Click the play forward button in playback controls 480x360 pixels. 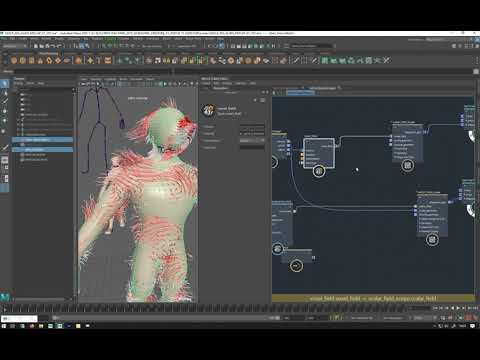458,308
